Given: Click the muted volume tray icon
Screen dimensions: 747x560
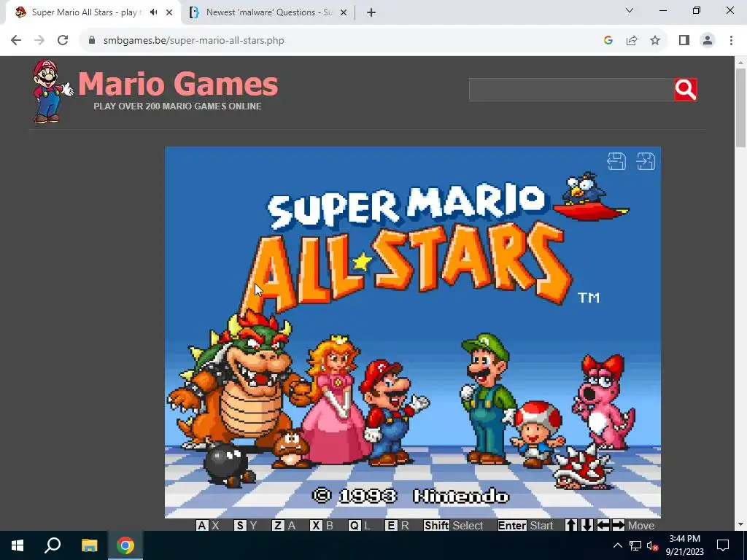Looking at the screenshot, I should (652, 545).
